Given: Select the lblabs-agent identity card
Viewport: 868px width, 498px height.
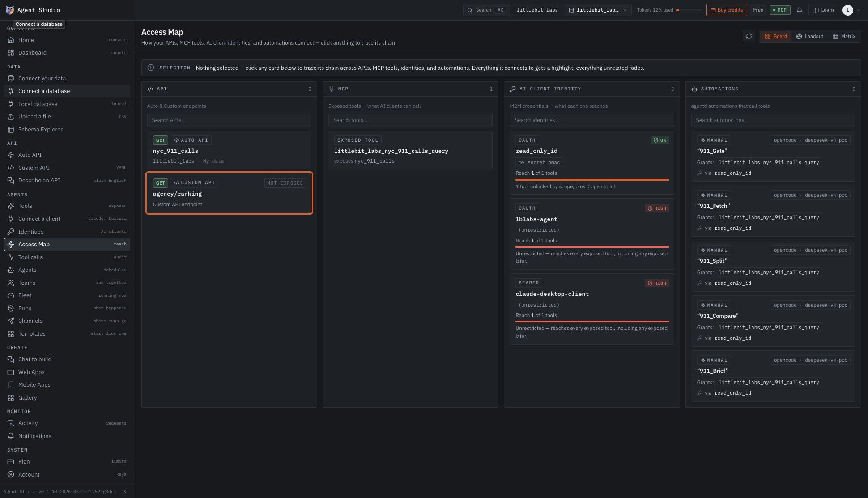Looking at the screenshot, I should coord(592,234).
